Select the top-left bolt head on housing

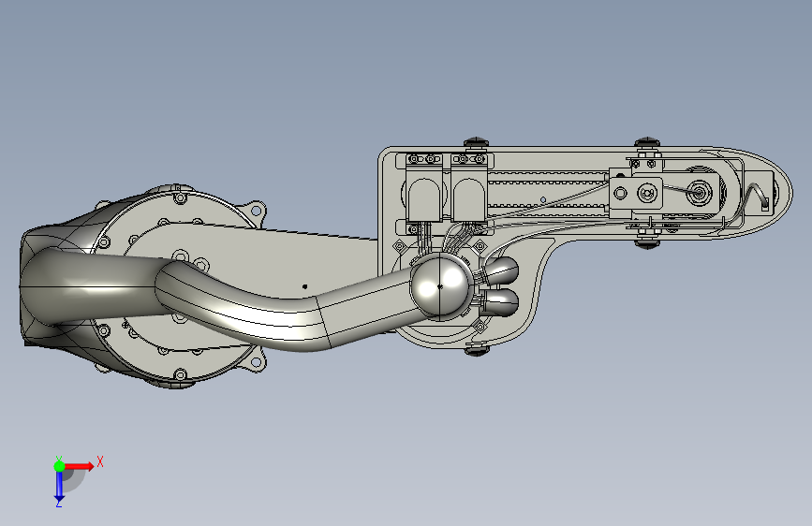476,142
